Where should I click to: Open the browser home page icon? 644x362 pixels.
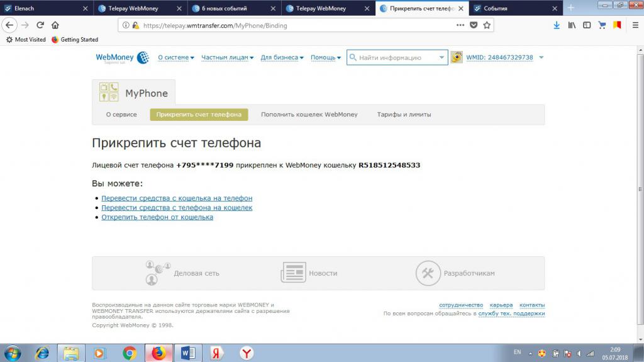click(x=55, y=25)
